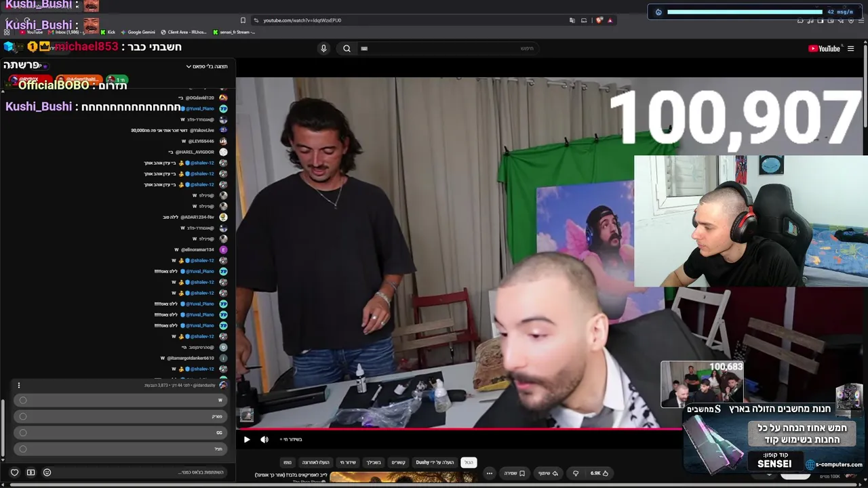Click the browser address bar URL
Screen dimensions: 868x488
coord(302,20)
